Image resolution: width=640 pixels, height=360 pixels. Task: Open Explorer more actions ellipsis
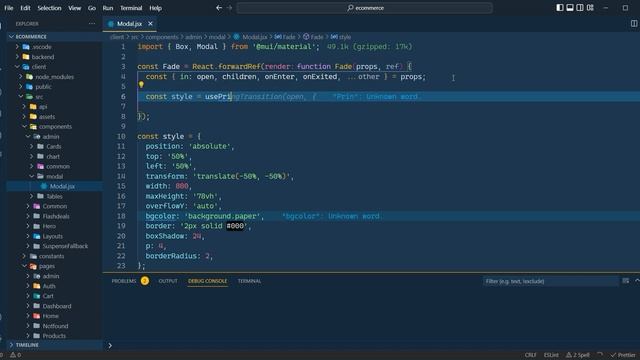[x=92, y=24]
